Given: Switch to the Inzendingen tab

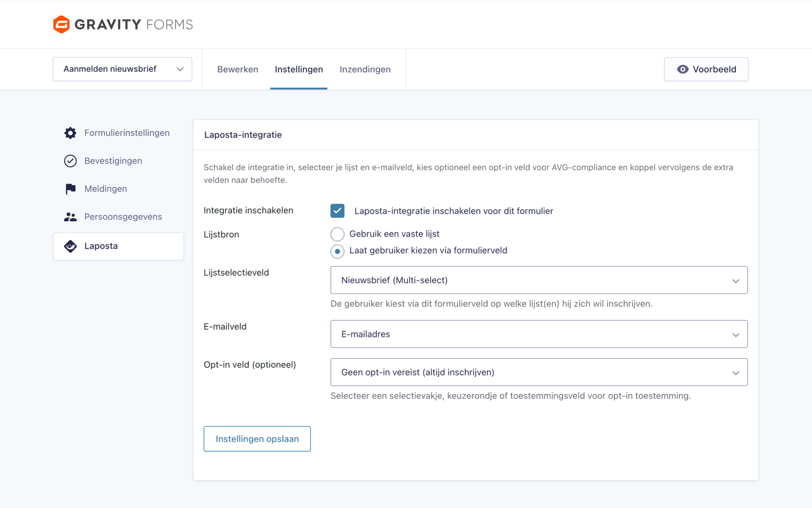Looking at the screenshot, I should coord(365,69).
